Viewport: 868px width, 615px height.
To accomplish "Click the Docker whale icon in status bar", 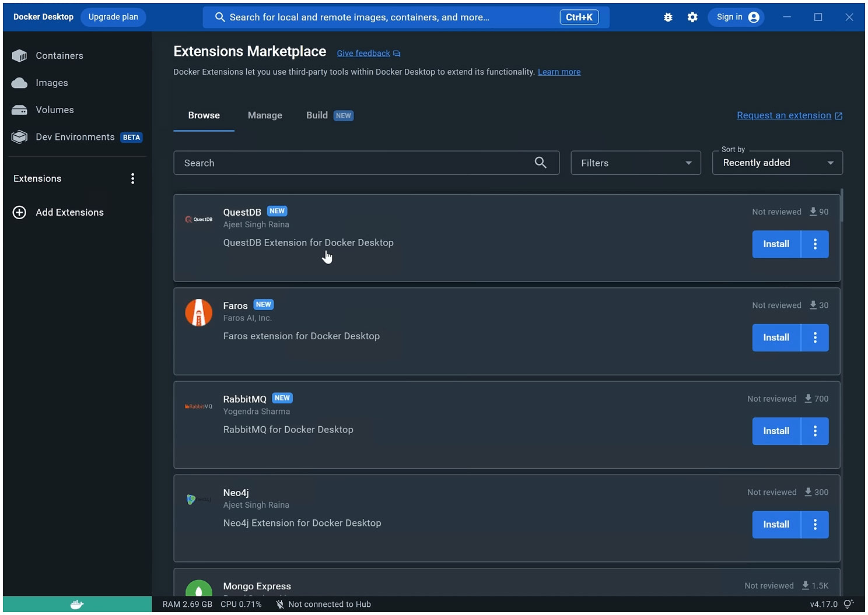I will [77, 605].
